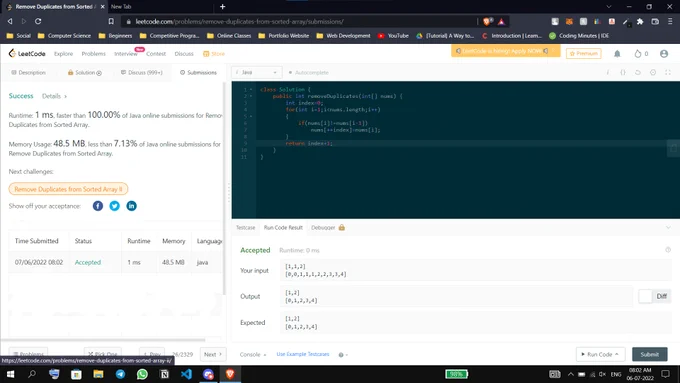Show hidden system tray icons
680x383 pixels.
point(571,374)
